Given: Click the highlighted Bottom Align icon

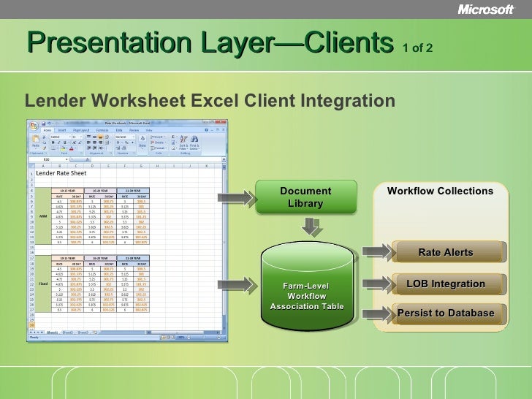Looking at the screenshot, I should (x=100, y=137).
